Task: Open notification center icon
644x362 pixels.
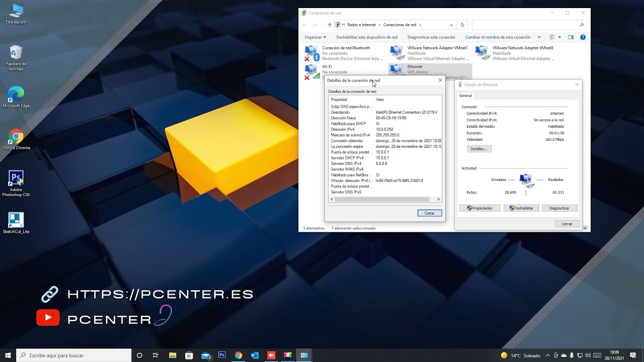Action: pyautogui.click(x=633, y=355)
